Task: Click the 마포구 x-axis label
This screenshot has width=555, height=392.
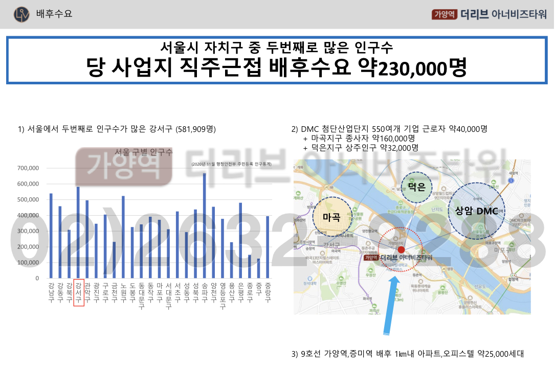Action: (160, 292)
